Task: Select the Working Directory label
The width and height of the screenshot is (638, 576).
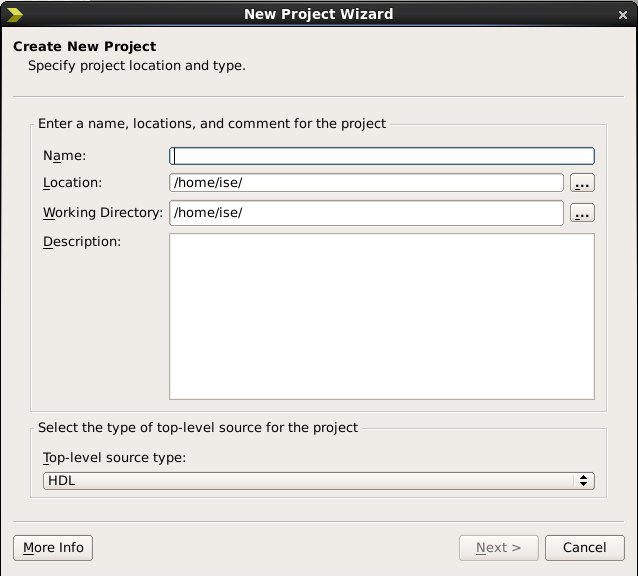Action: (103, 213)
